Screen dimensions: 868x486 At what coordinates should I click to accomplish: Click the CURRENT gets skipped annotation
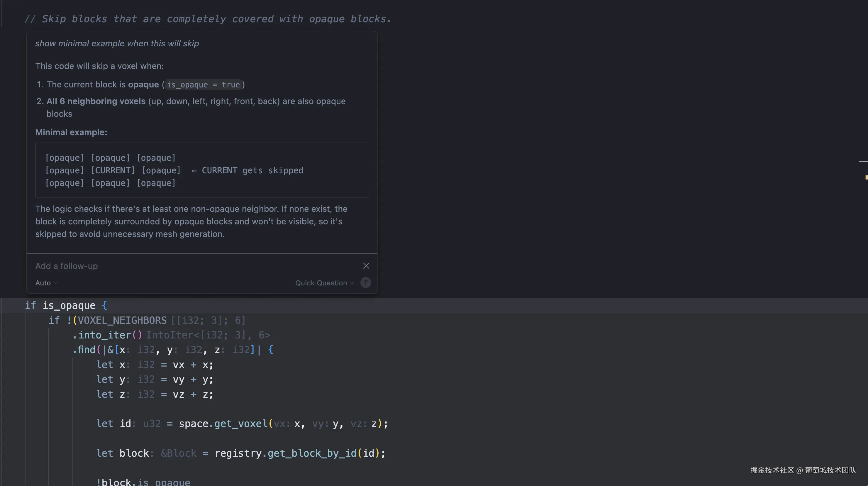pyautogui.click(x=248, y=170)
